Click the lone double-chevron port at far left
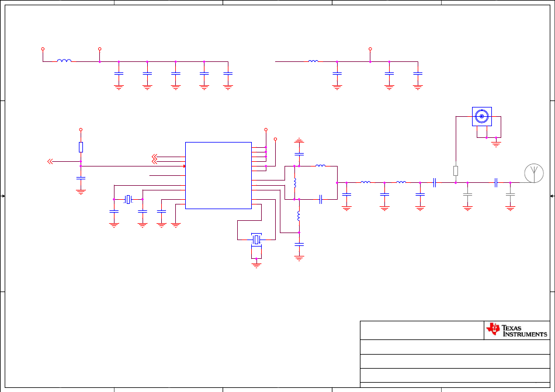Screen dimensions: 555x392 (50, 162)
